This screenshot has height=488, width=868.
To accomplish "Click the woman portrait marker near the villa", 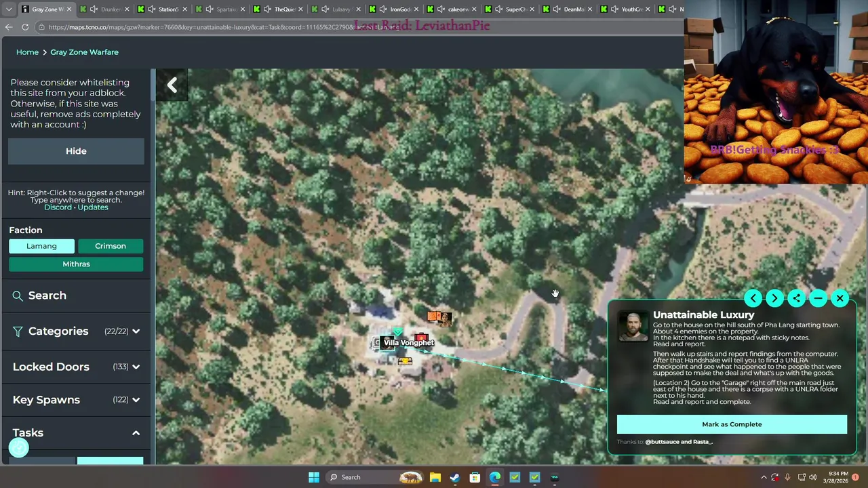I will point(446,319).
